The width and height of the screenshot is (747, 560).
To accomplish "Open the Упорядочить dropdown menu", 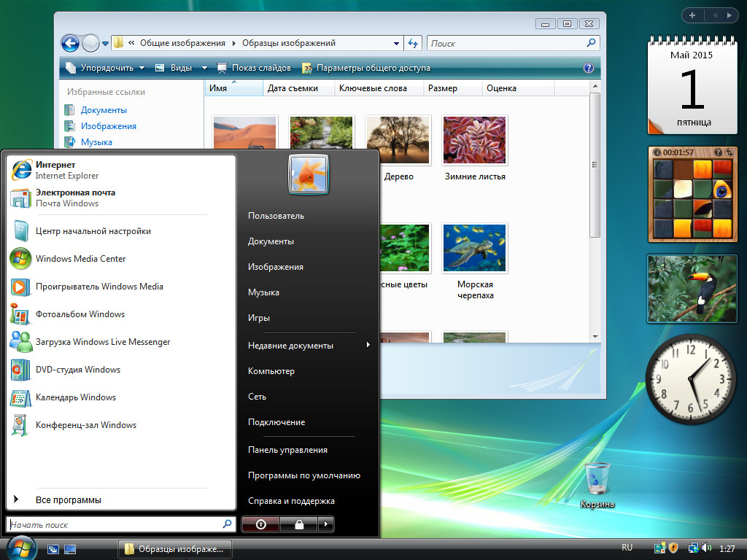I will [x=105, y=68].
